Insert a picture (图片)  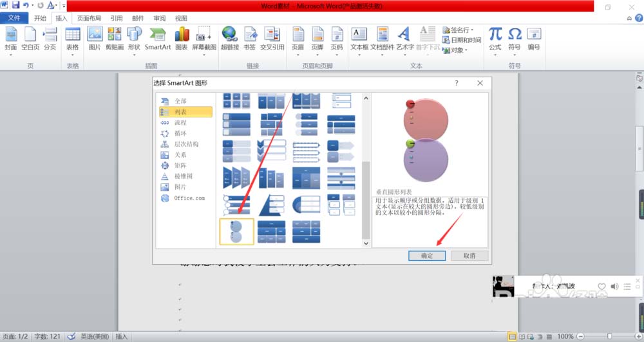coord(95,39)
